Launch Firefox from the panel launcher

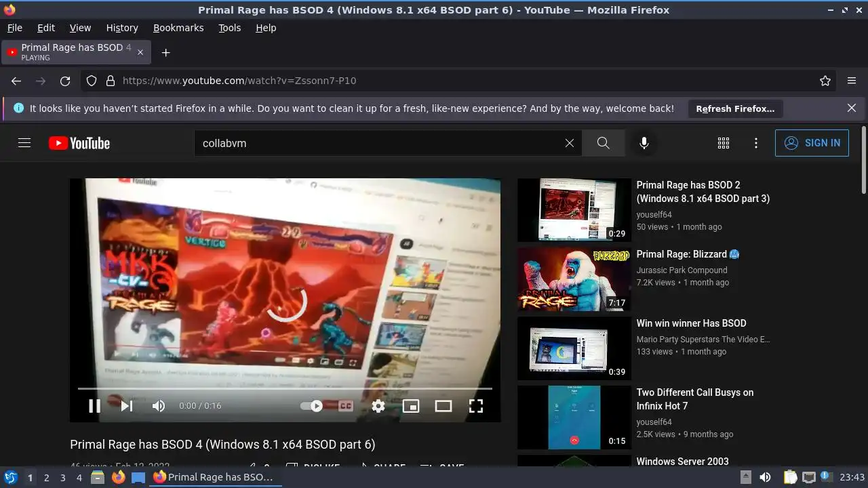click(x=118, y=477)
